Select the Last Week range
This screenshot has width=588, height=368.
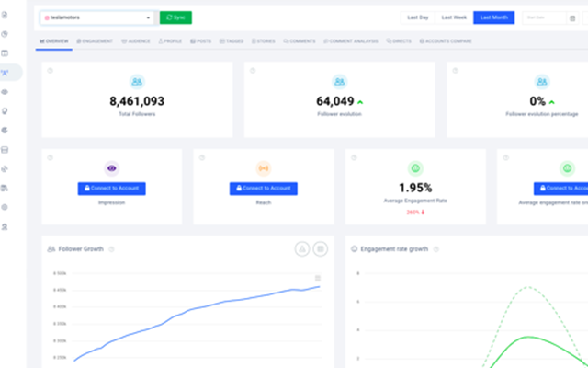click(x=454, y=17)
